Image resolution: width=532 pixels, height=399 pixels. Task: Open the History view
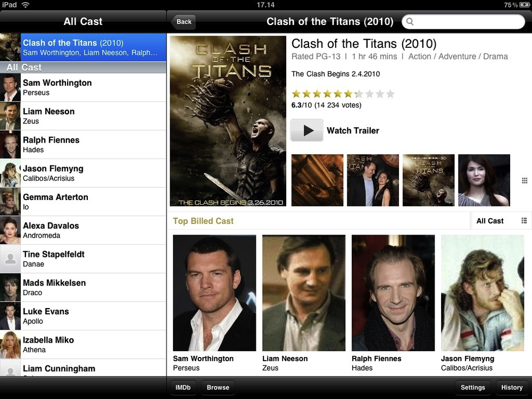click(x=512, y=387)
